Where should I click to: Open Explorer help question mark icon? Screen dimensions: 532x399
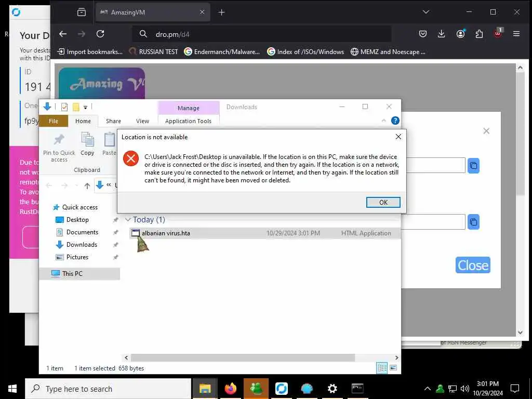pos(395,121)
